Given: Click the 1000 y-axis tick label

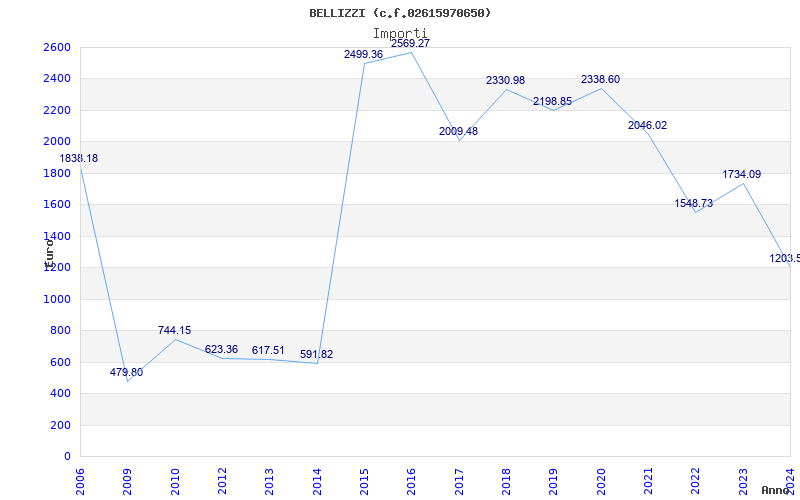Looking at the screenshot, I should [57, 299].
